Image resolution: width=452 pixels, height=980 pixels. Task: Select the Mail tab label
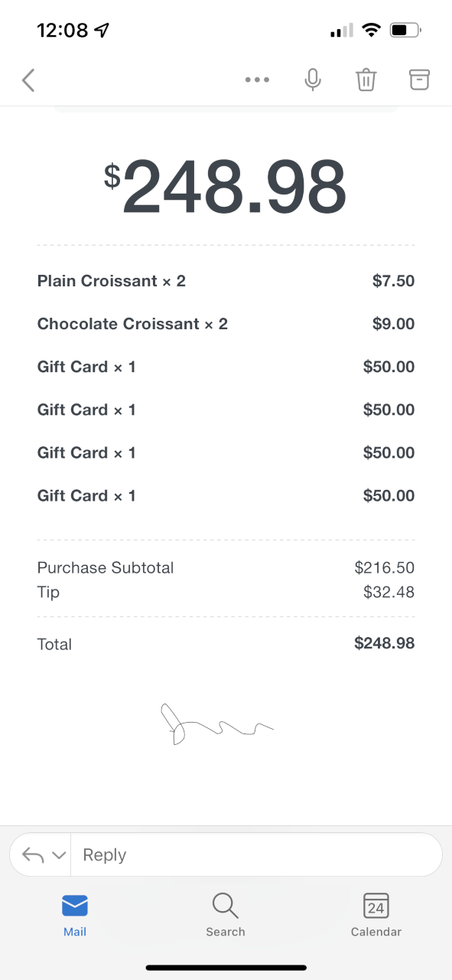pos(74,932)
